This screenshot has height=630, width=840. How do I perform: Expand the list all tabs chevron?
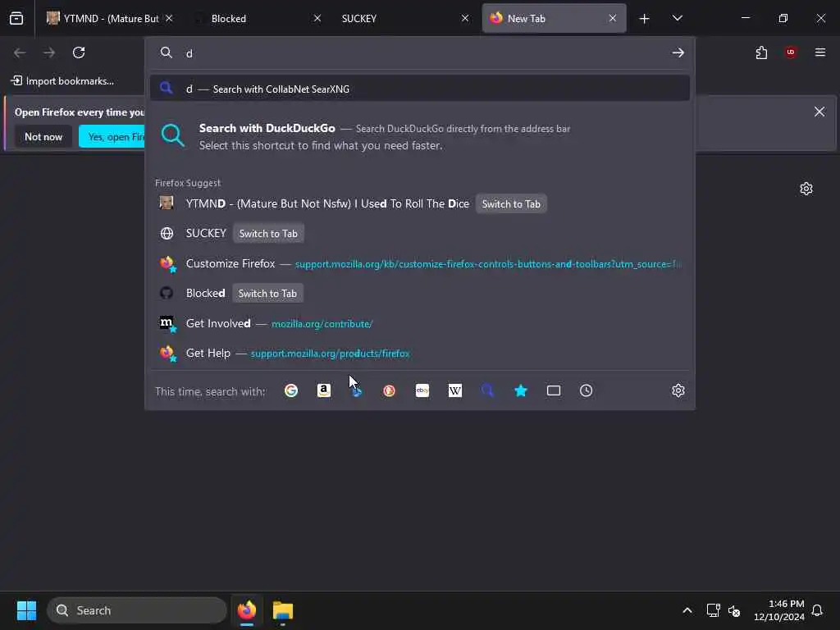pos(678,18)
